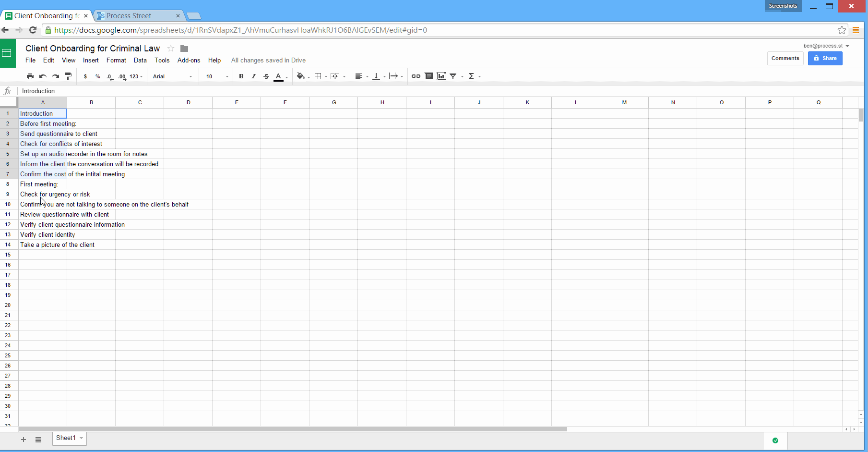Open the text color picker
868x452 pixels.
point(279,76)
